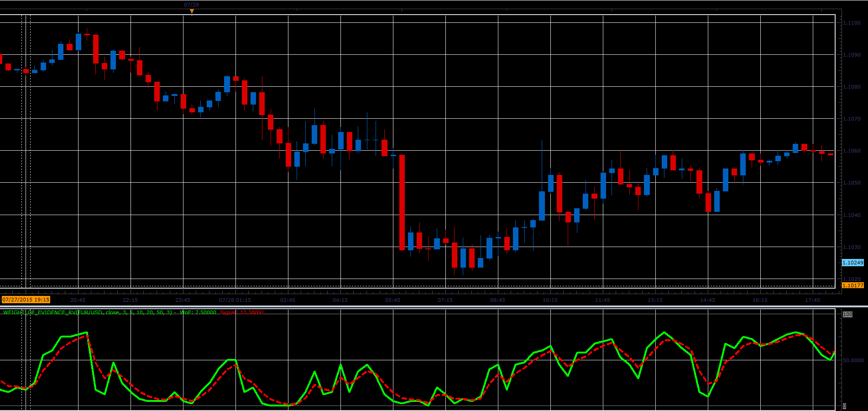868x411 pixels.
Task: Click the 04:15 time axis label
Action: (340, 300)
